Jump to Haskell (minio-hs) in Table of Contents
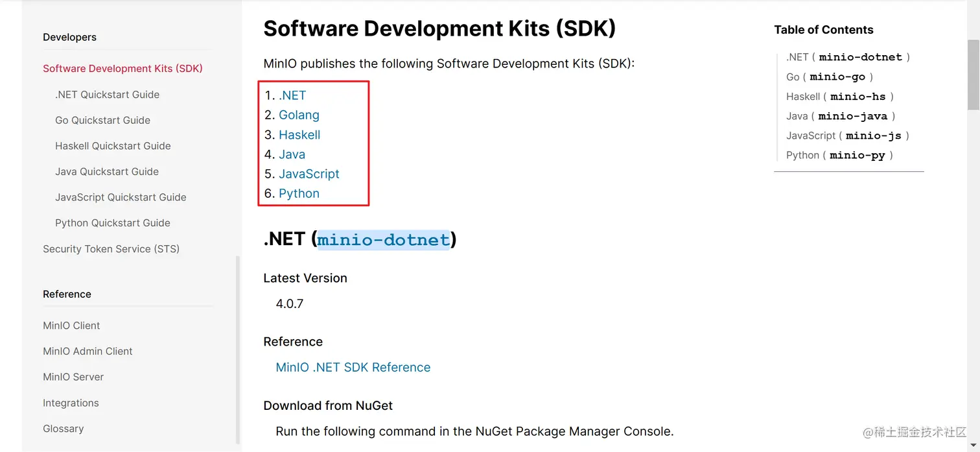 coord(840,97)
